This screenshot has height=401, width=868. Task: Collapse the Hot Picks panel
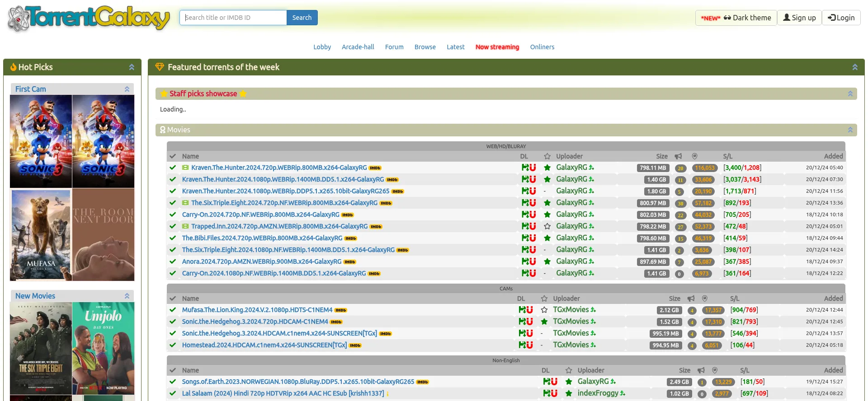click(x=132, y=67)
